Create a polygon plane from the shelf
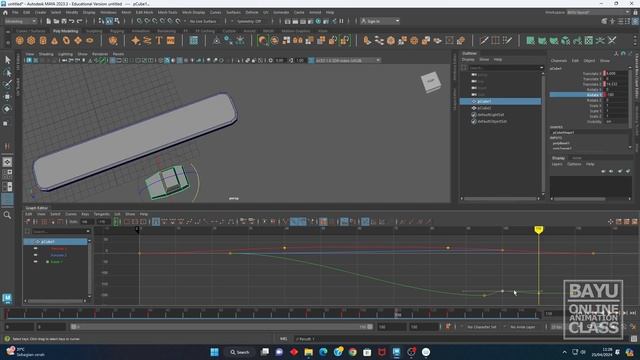This screenshot has width=640, height=360. (x=78, y=40)
